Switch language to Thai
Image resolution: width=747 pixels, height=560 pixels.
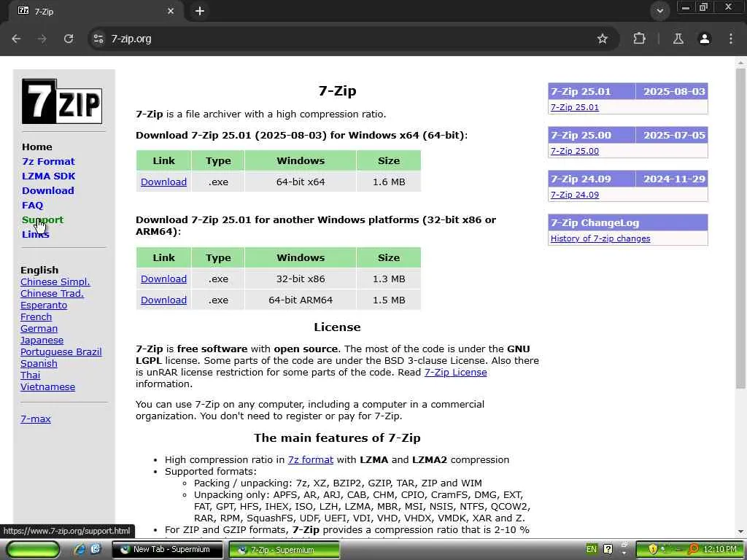(31, 376)
